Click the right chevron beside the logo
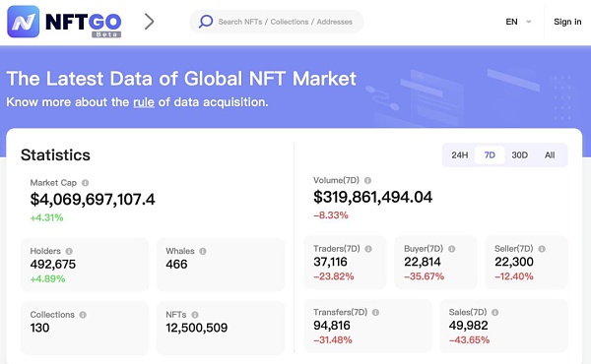This screenshot has height=364, width=591. click(150, 22)
